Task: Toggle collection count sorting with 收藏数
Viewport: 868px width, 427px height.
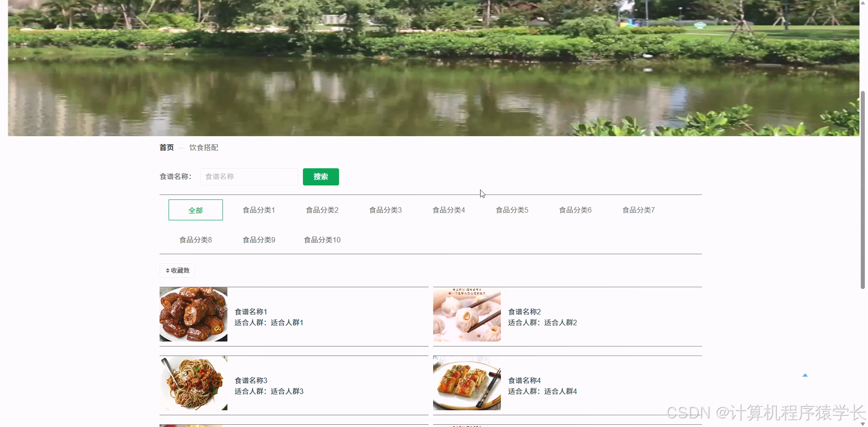Action: point(177,270)
